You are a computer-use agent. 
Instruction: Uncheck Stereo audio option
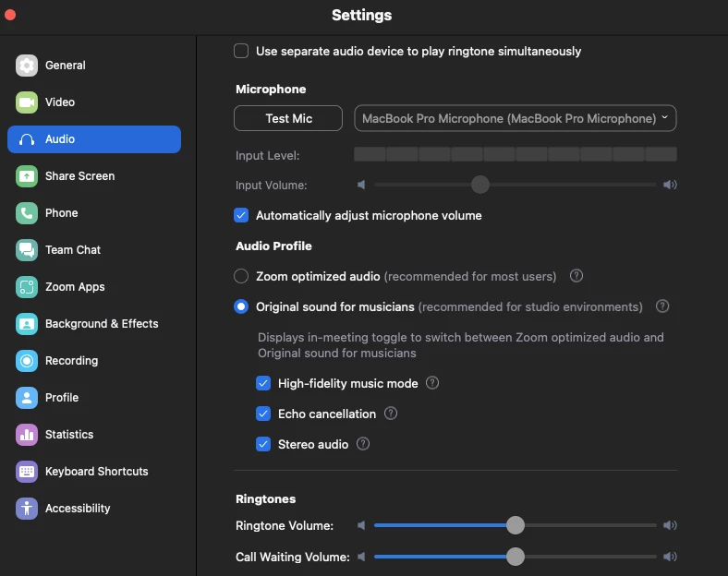pyautogui.click(x=263, y=444)
